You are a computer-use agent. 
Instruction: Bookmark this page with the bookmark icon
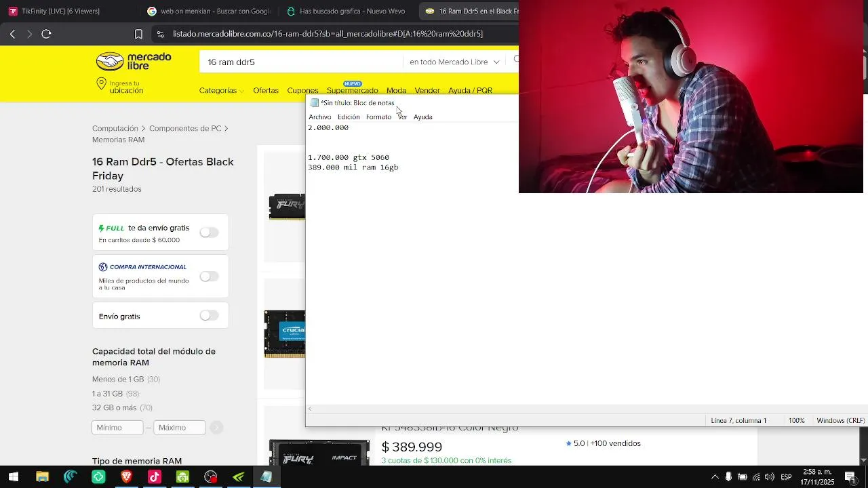coord(138,34)
